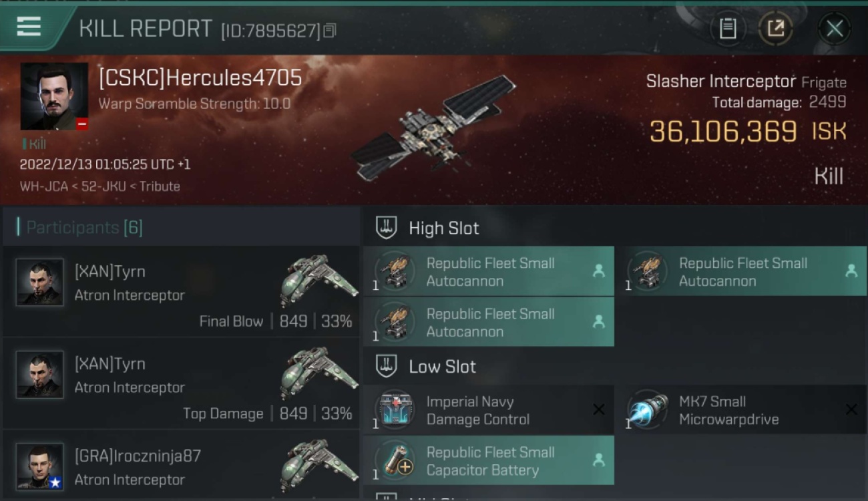Screen dimensions: 868x501
Task: Click the [CSKC]Hercules4705 pilot name
Action: click(x=200, y=78)
